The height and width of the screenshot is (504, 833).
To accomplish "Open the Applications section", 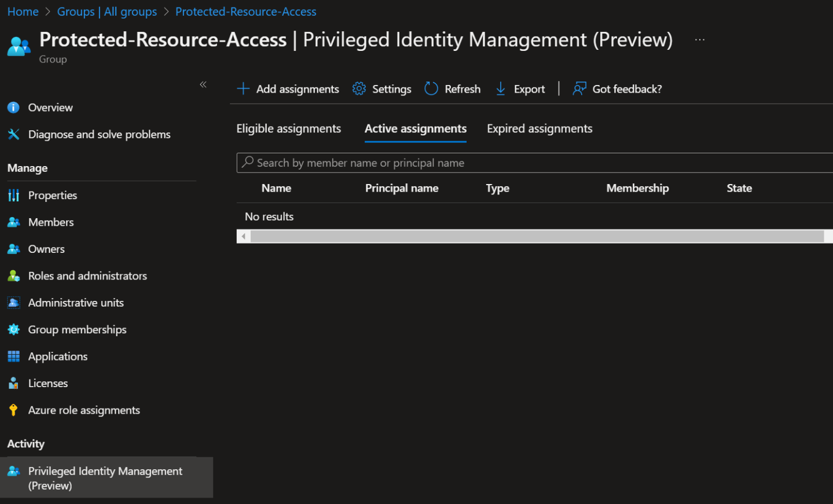I will click(x=57, y=356).
